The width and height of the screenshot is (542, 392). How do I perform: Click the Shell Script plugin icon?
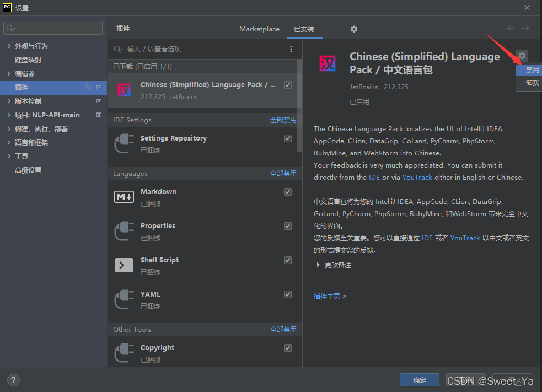(x=124, y=265)
